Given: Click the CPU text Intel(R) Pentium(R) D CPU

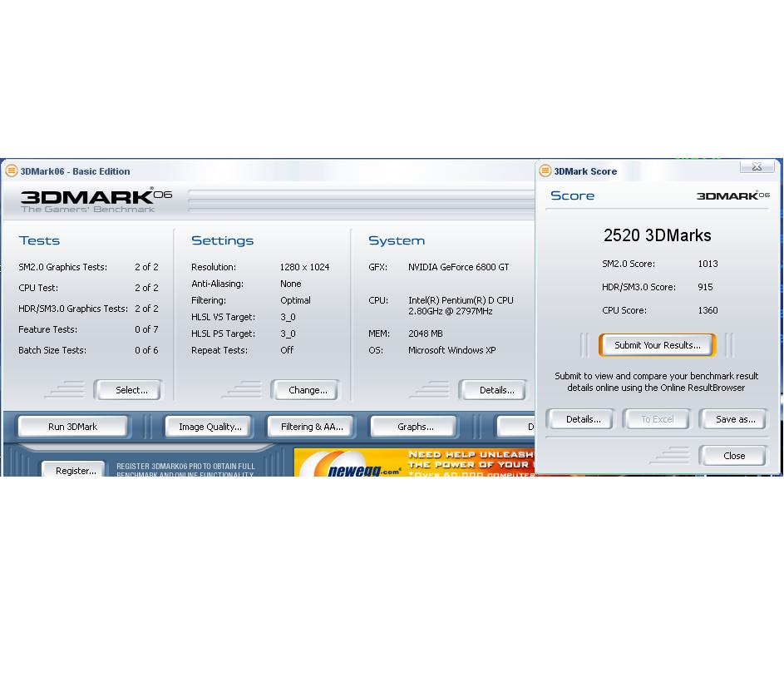Looking at the screenshot, I should 461,300.
